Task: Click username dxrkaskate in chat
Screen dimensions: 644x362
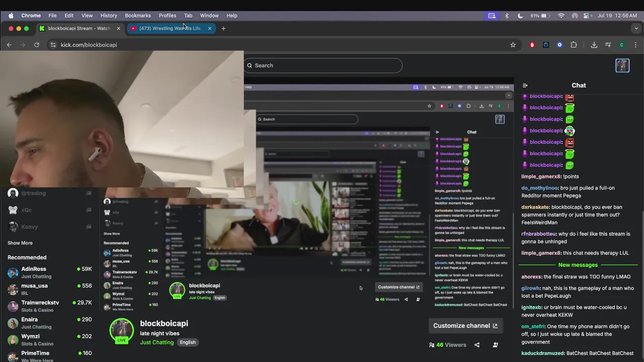Action: coord(535,207)
